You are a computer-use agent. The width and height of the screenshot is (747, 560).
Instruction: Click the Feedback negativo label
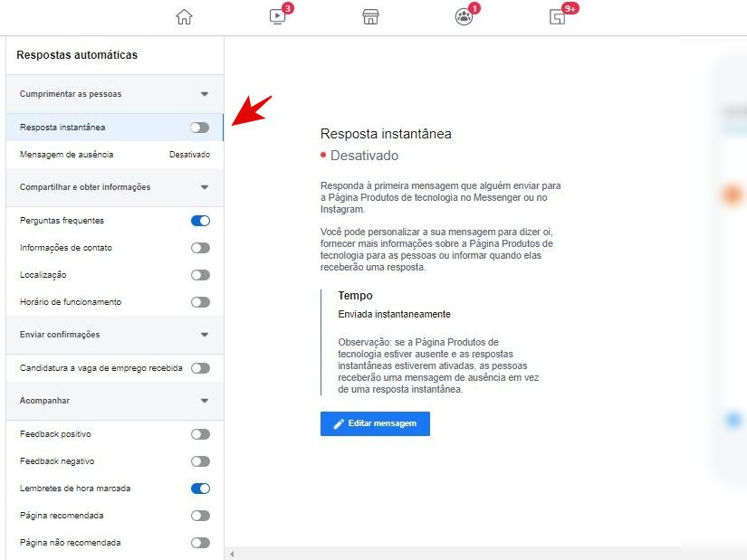click(57, 461)
